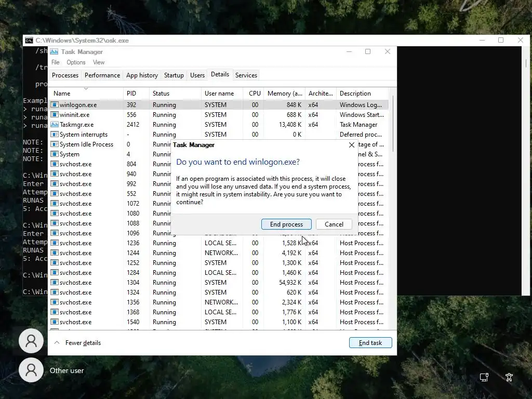Click the Other user label
532x399 pixels.
(x=67, y=370)
